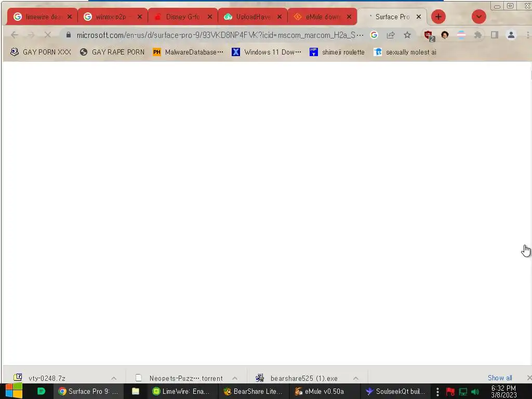Toggle the browser side panel
Screen dimensions: 532x399
[x=495, y=35]
